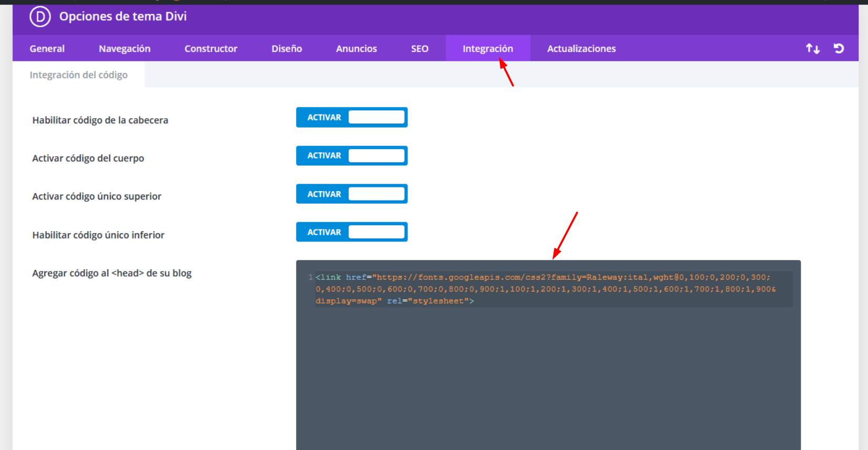Screen dimensions: 868x450
Task: Click the Opciones de tema Divi title
Action: click(123, 16)
